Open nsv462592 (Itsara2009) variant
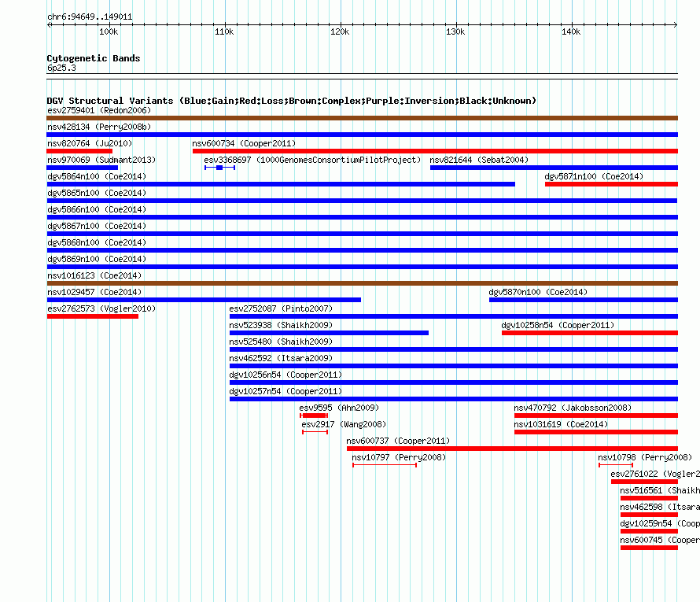 tap(281, 358)
